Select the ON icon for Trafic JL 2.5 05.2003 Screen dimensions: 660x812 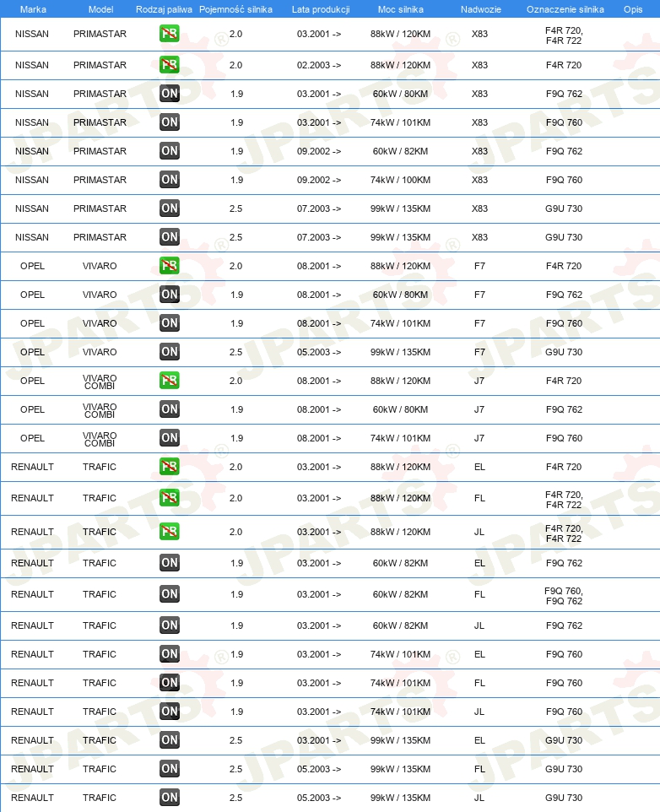click(x=170, y=798)
